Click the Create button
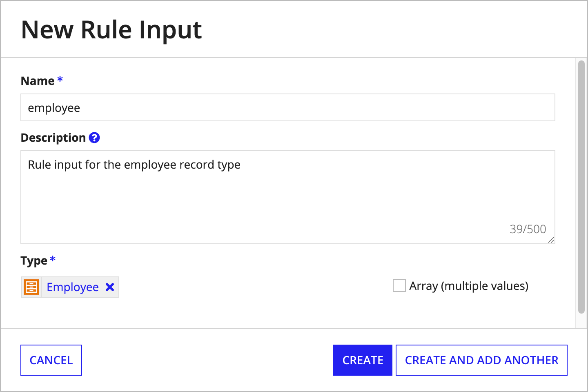The width and height of the screenshot is (588, 392). click(x=363, y=360)
